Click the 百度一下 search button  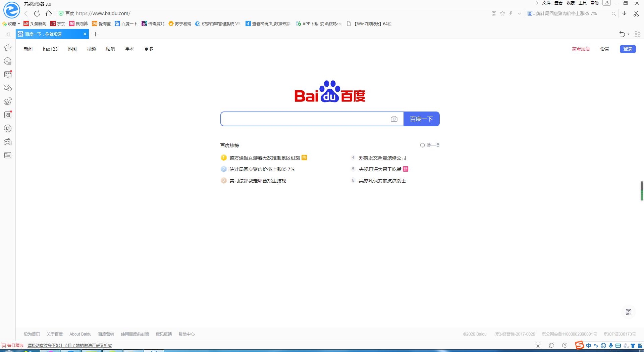pos(421,119)
